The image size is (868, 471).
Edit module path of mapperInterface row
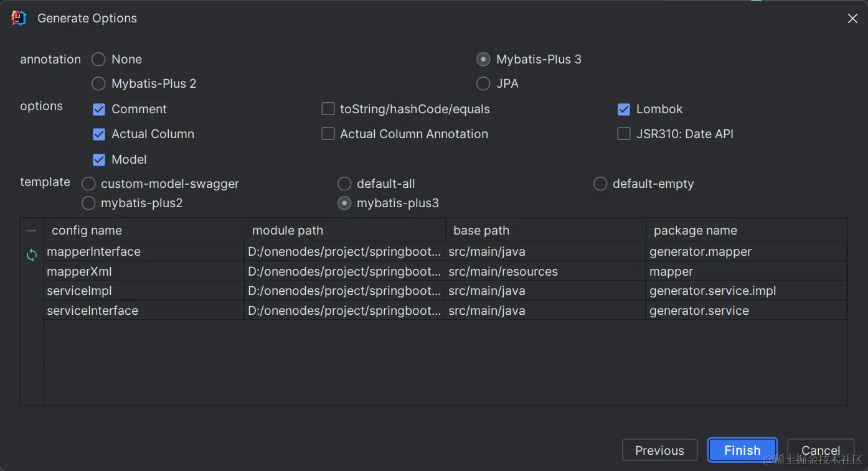pos(345,251)
